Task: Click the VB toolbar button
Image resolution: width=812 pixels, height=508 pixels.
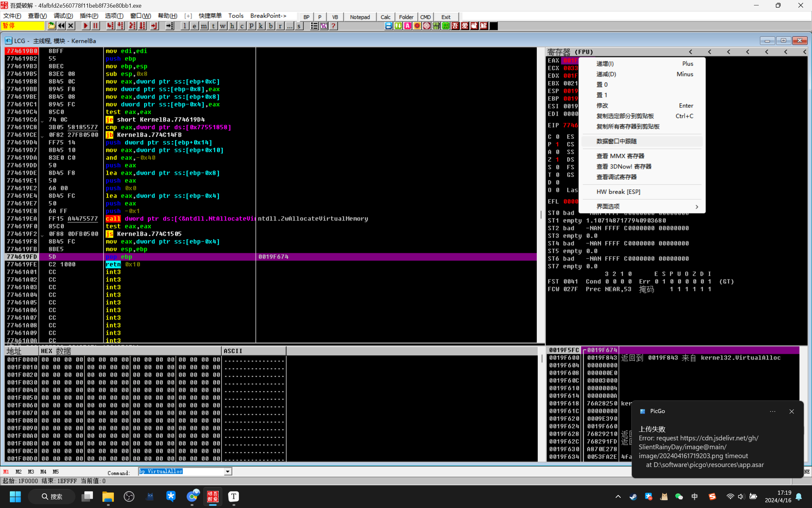Action: tap(335, 17)
